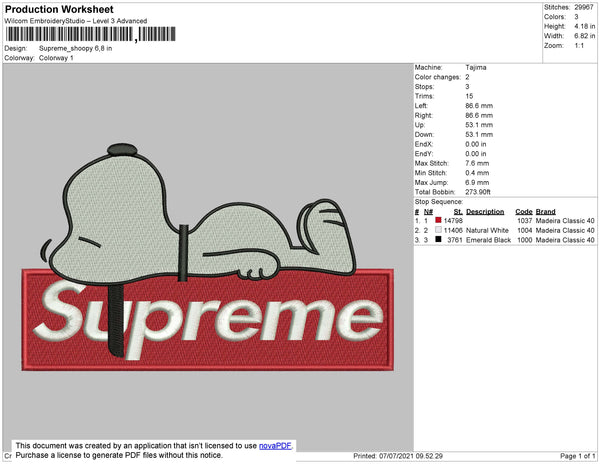
Task: Click the barcode under the worksheet title
Action: (x=91, y=34)
